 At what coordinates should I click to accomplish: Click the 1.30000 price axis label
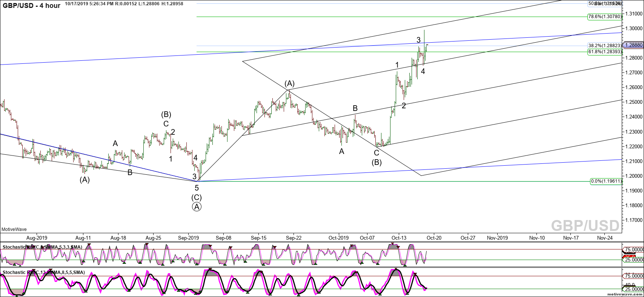634,28
